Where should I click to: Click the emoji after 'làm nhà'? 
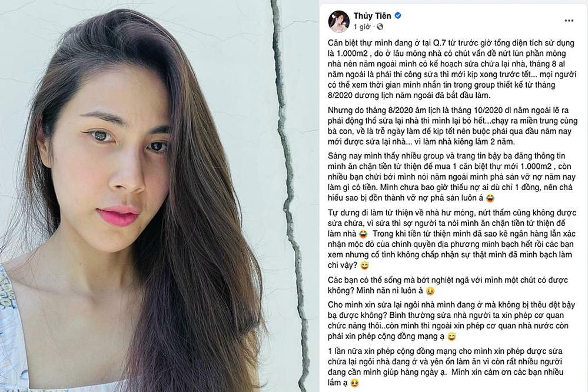363,234
